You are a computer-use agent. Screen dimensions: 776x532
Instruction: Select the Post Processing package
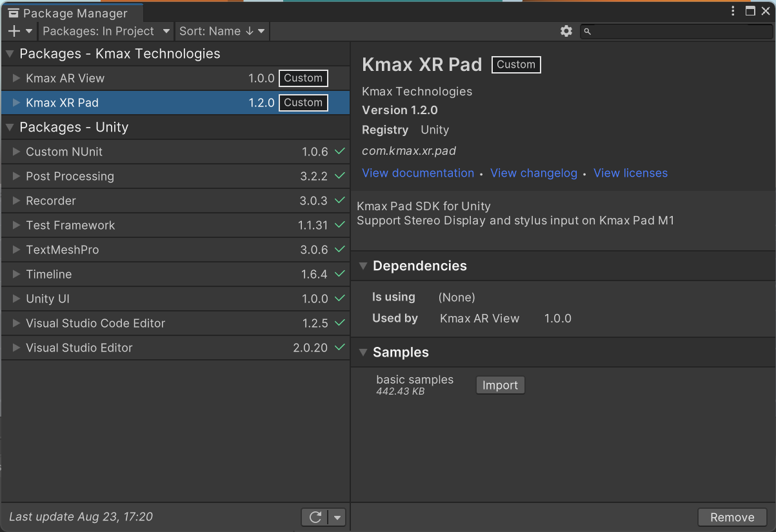pyautogui.click(x=175, y=176)
